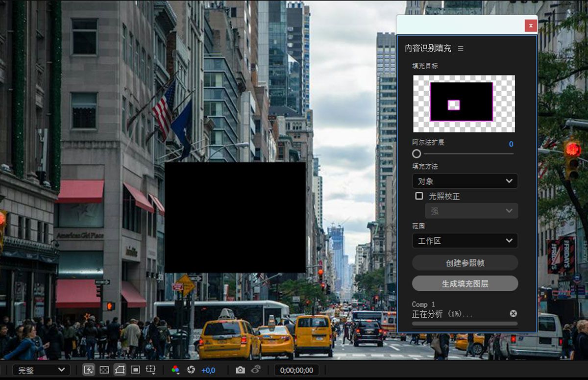Viewport: 588px width, 380px height.
Task: Cancel the analysis with the X icon
Action: click(x=513, y=313)
